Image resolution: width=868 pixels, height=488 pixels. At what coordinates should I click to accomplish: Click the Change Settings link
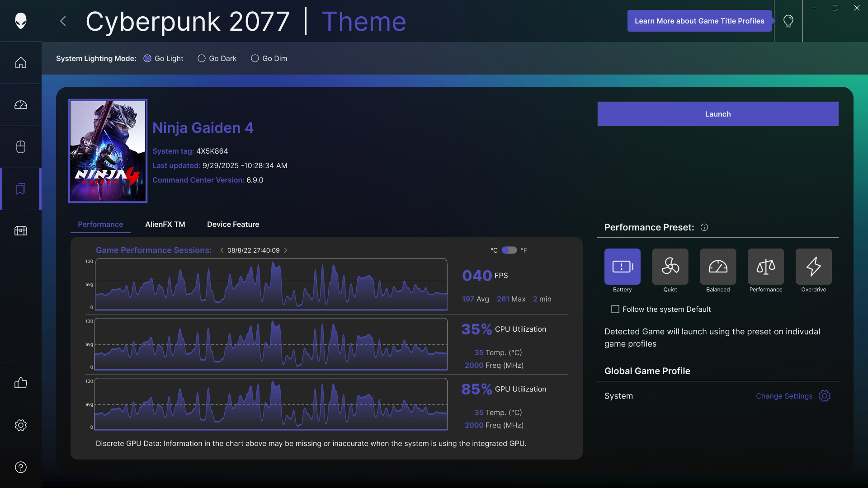pyautogui.click(x=784, y=396)
